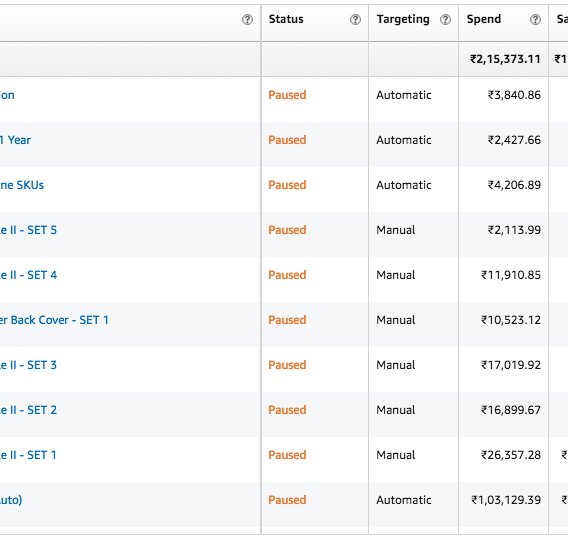Click Paused status in SET 3 row

287,365
